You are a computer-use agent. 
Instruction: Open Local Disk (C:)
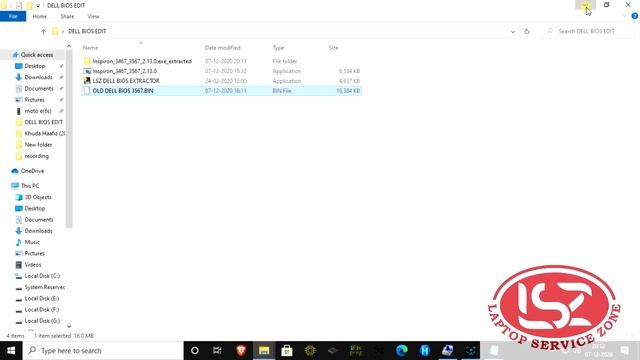pos(42,276)
